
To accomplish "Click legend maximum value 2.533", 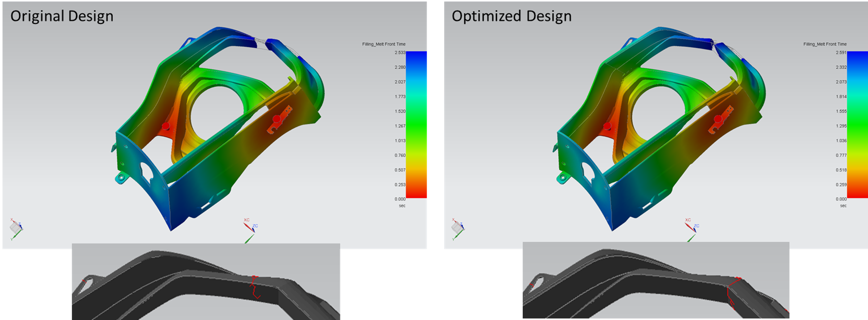I will [400, 53].
